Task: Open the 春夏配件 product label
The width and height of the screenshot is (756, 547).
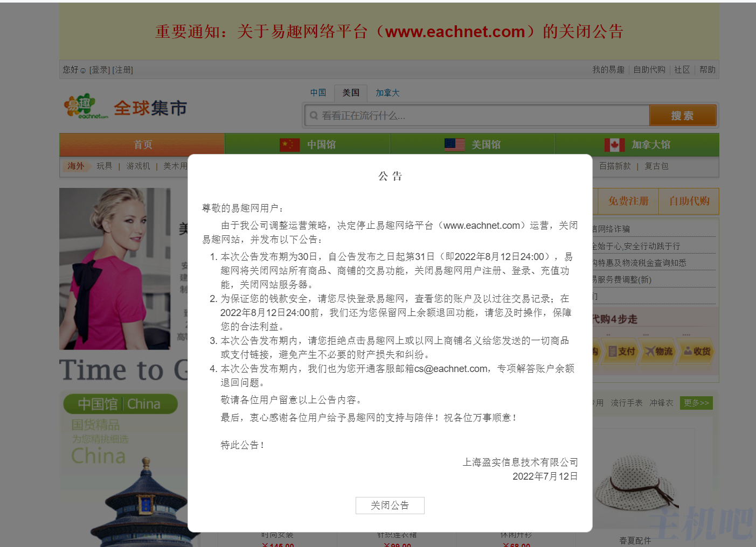Action: [635, 541]
